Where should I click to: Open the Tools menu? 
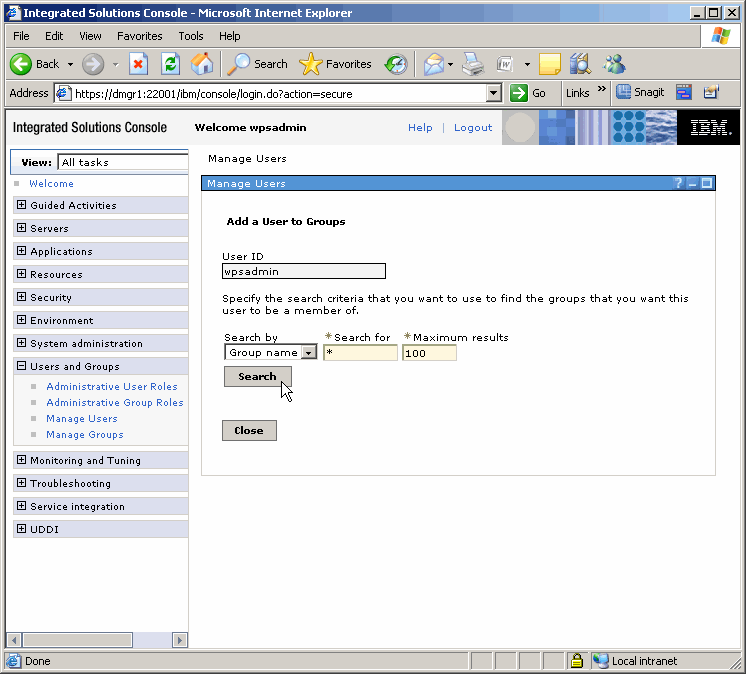(x=190, y=36)
